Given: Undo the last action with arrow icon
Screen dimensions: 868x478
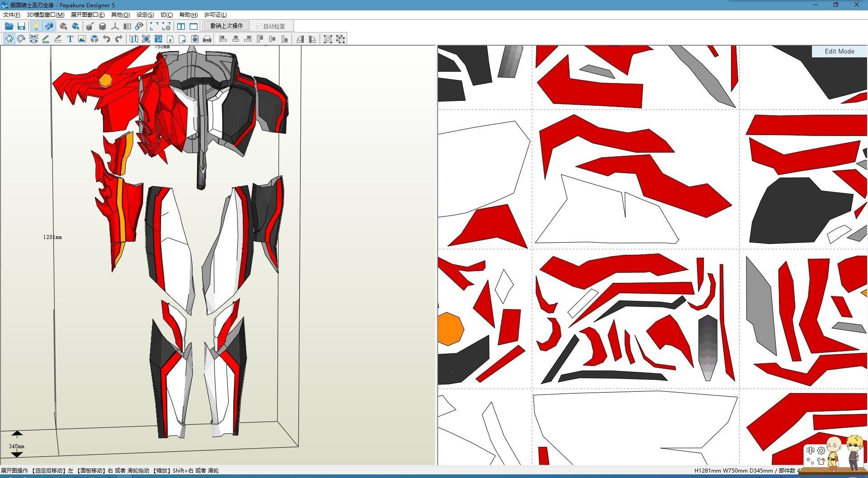Looking at the screenshot, I should [x=107, y=39].
